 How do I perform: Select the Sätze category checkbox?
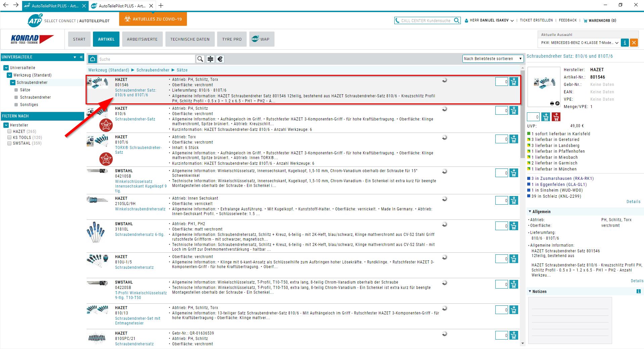(16, 90)
